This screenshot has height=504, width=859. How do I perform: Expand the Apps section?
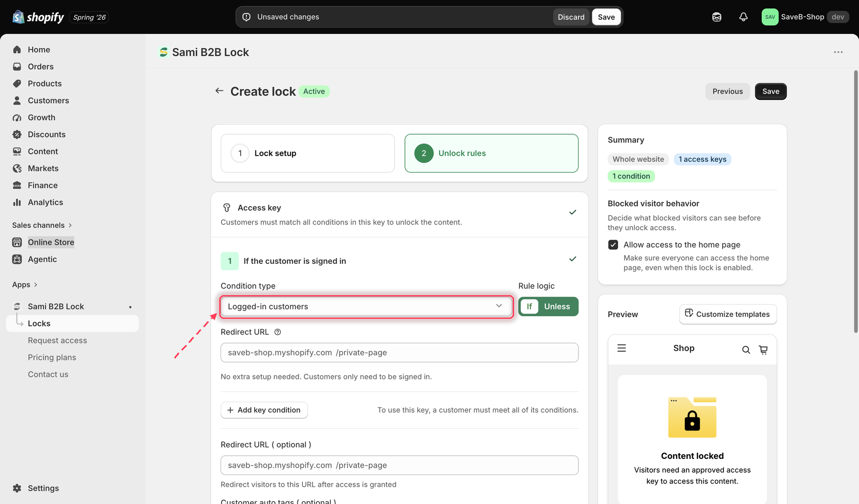coord(25,284)
